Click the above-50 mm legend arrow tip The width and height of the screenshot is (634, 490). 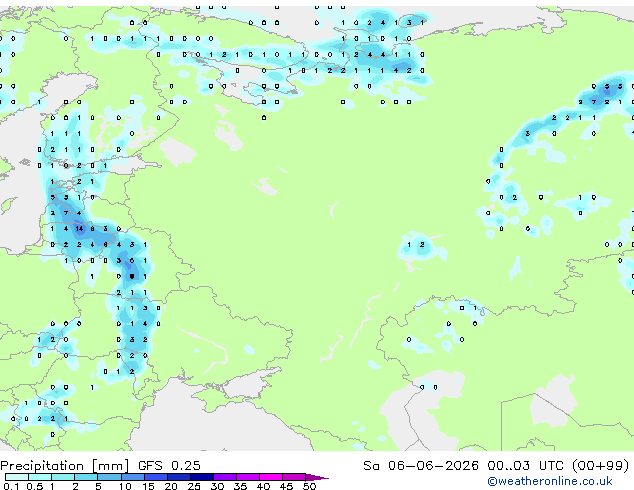317,477
